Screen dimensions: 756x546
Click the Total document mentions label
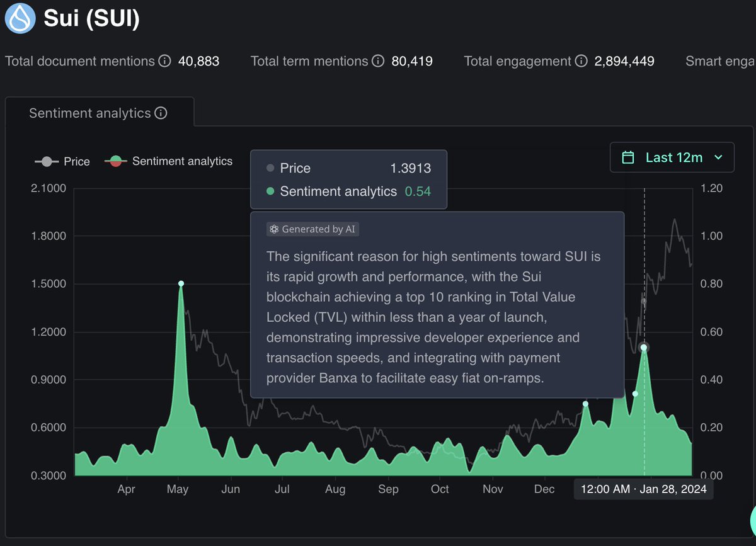tap(80, 61)
